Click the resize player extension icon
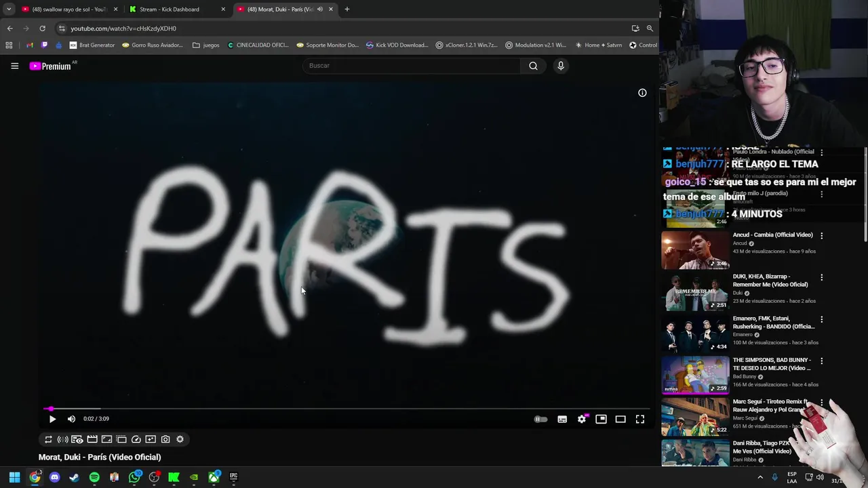868x488 pixels. click(x=106, y=439)
